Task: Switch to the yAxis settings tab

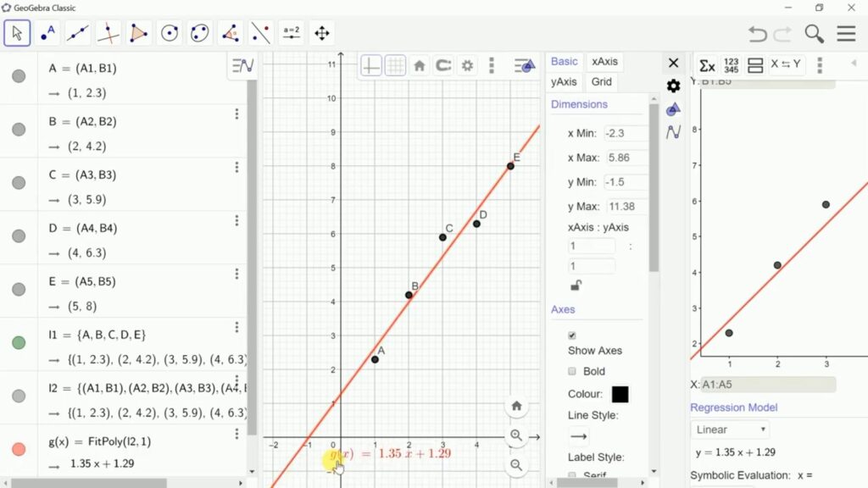Action: click(564, 82)
